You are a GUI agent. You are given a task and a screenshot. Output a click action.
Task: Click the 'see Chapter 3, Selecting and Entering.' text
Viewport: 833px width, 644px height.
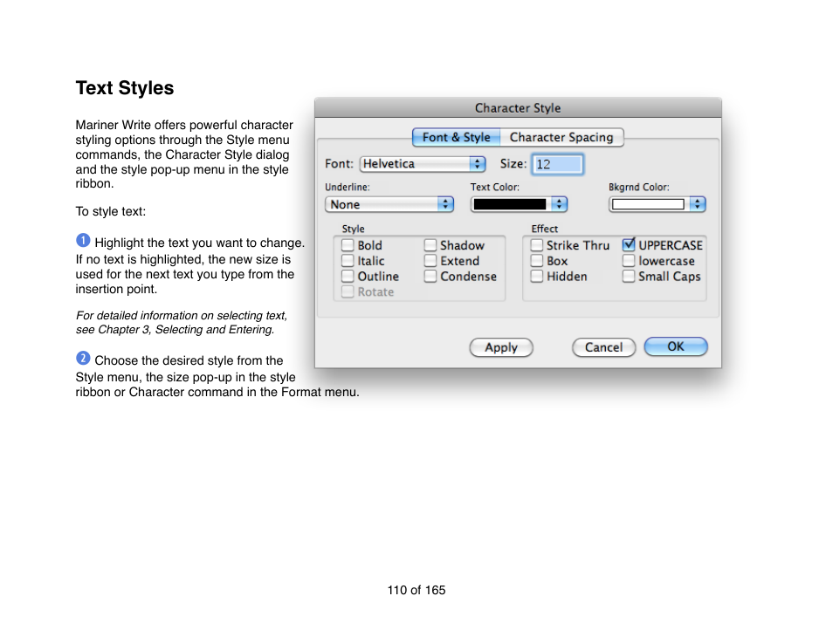176,330
